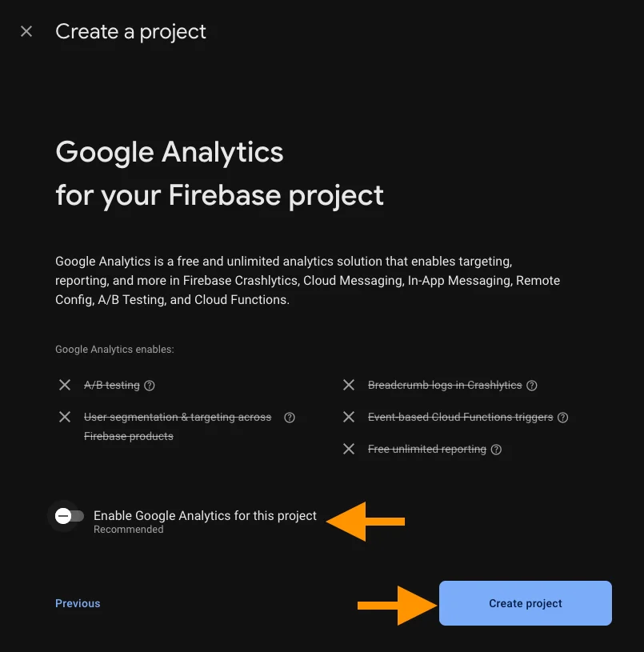644x652 pixels.
Task: Click the X mark beside Breadcrumb logs
Action: tap(349, 386)
